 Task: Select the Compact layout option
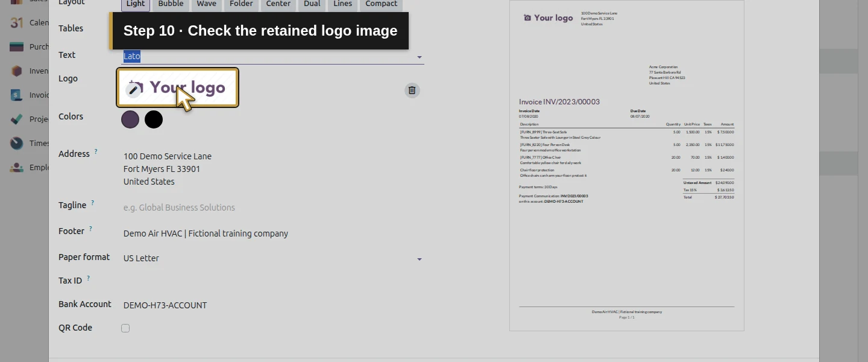click(381, 4)
